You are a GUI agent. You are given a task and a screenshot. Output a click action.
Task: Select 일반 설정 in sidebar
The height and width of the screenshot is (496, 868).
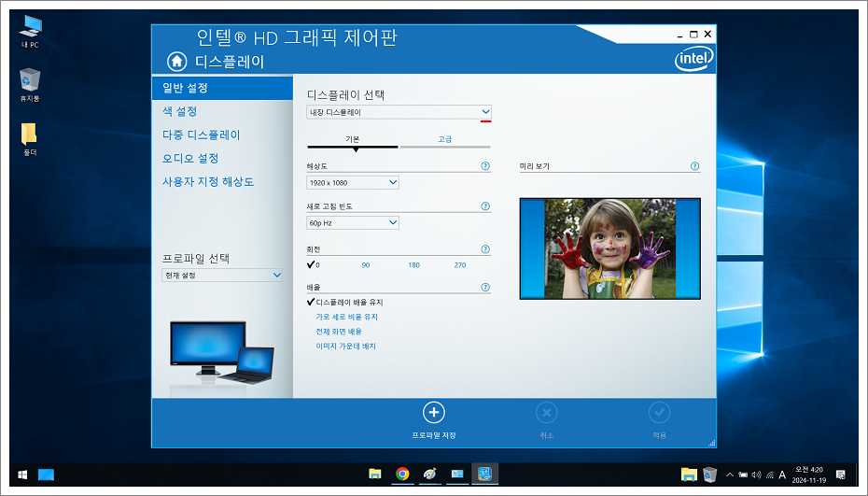[x=222, y=88]
